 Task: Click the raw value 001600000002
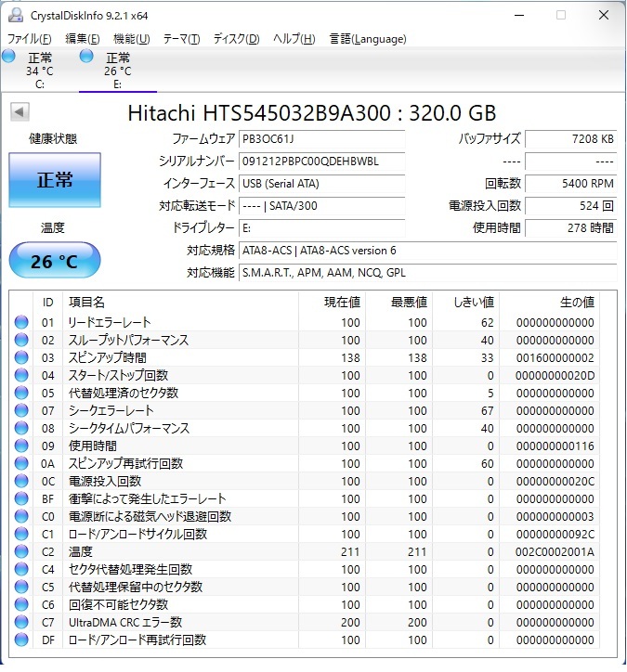555,358
